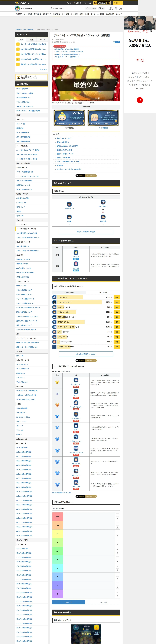The height and width of the screenshot is (644, 156).
Task: Open the MENU hamburger icon
Action: (x=121, y=8)
